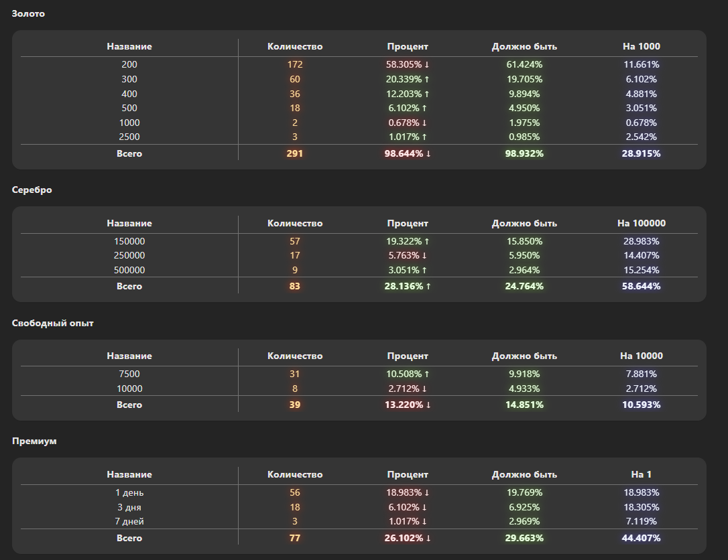Click the gold total quantity 291
Screen dimensions: 728x560
[x=295, y=153]
